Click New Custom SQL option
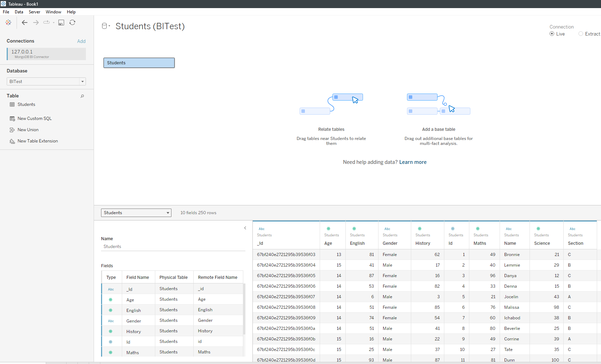The image size is (601, 364). click(x=35, y=119)
